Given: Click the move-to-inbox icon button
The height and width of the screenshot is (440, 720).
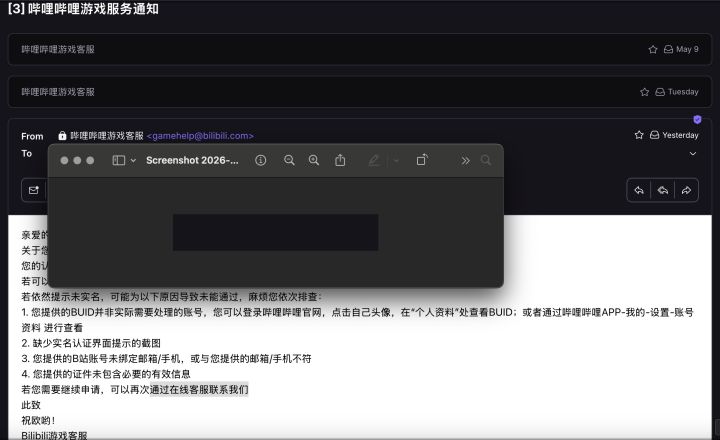Looking at the screenshot, I should point(34,190).
